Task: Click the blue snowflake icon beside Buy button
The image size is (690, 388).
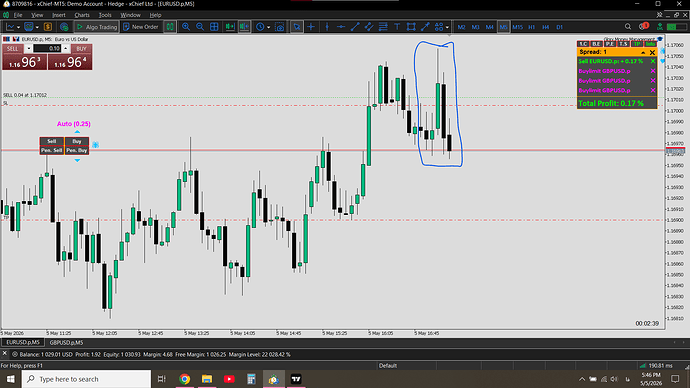Action: click(x=95, y=144)
